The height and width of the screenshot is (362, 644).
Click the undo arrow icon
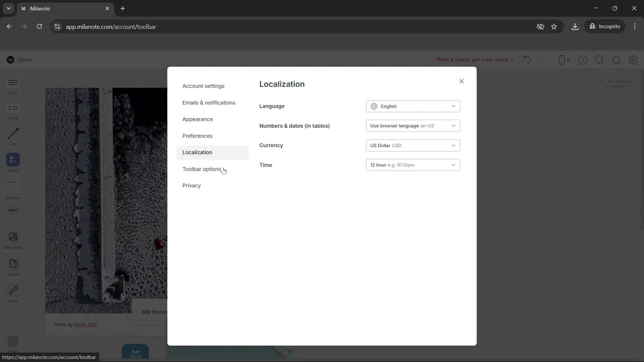pos(527,59)
